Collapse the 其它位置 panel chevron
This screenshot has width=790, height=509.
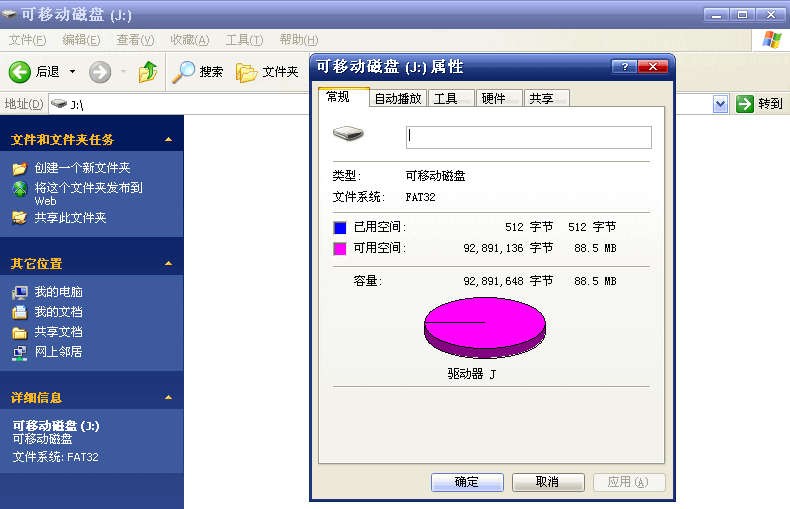[169, 264]
